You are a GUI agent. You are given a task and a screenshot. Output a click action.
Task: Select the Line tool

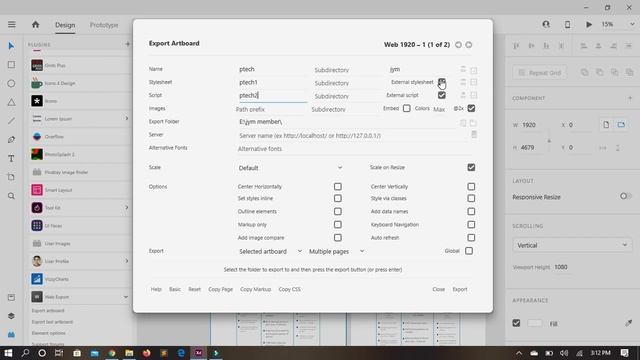click(x=11, y=121)
